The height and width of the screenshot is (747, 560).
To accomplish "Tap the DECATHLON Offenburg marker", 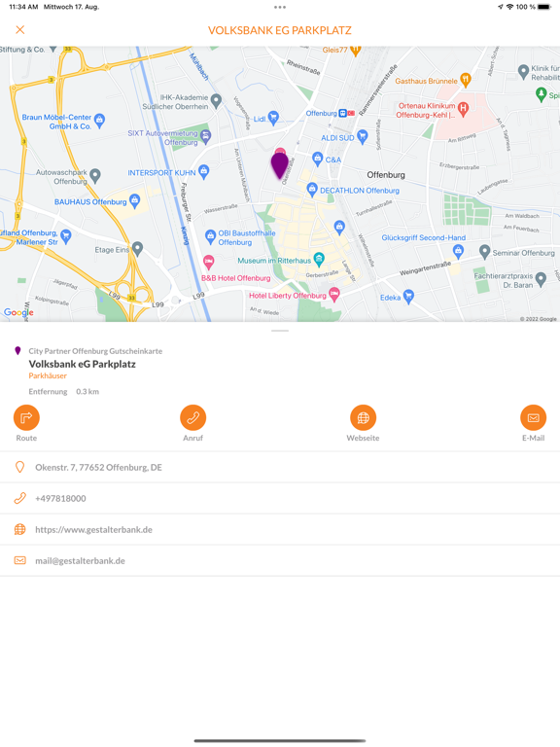I will [x=312, y=189].
